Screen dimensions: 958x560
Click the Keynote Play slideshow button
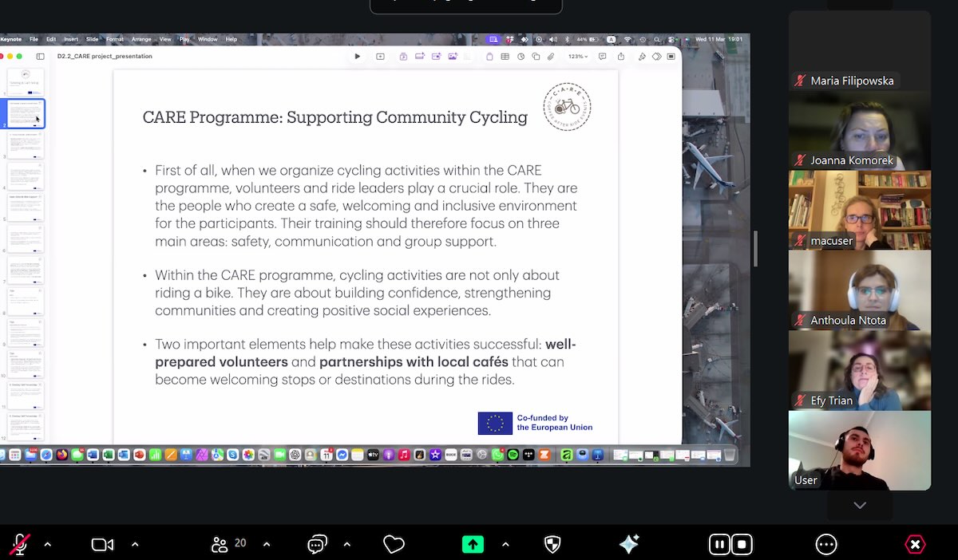click(x=357, y=57)
